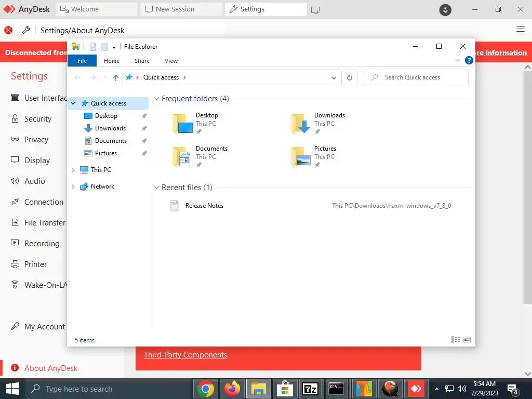Click Quick access in the address bar
Viewport: 532px width, 399px height.
coord(161,77)
